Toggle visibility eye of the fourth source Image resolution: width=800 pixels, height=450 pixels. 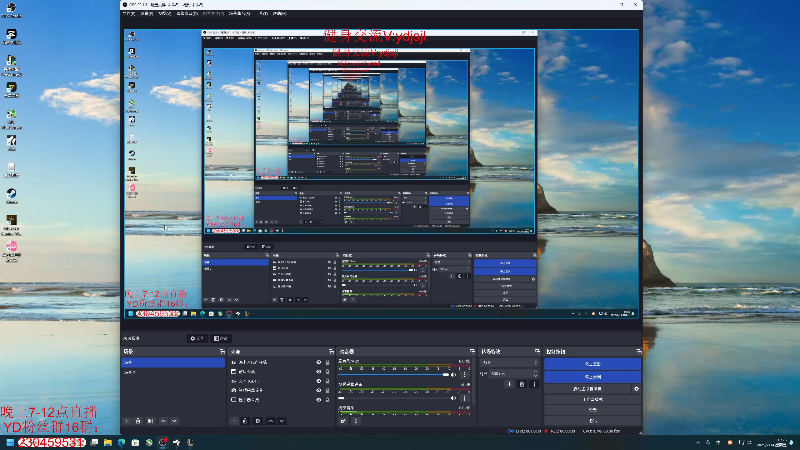tap(319, 390)
